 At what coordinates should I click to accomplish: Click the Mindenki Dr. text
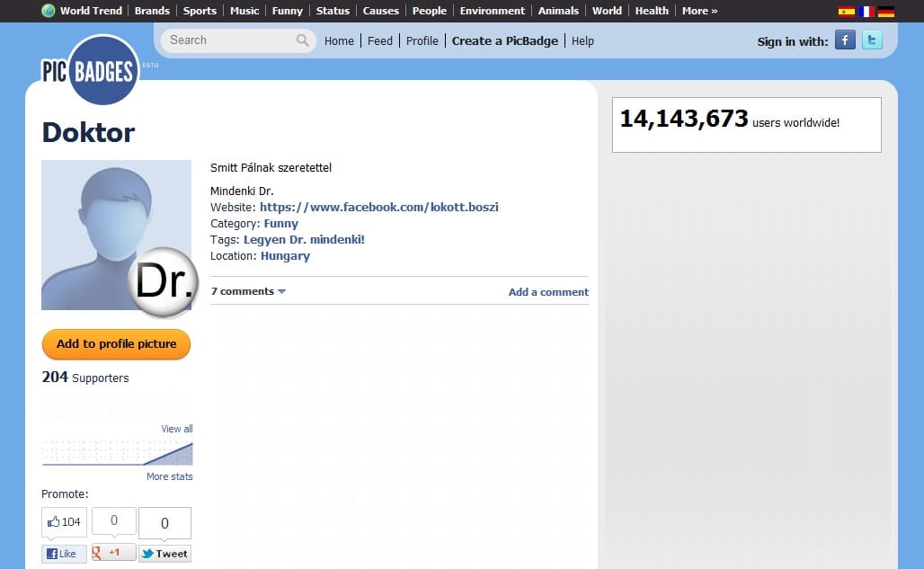pos(242,191)
